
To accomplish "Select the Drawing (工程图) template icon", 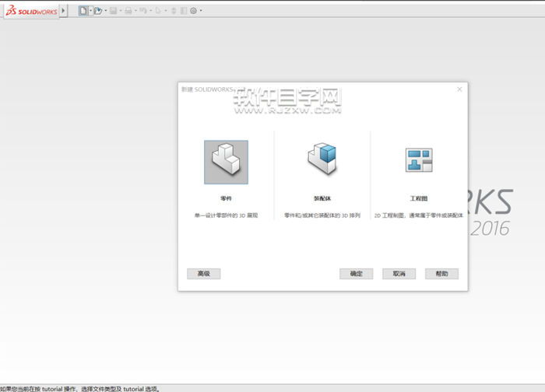I will point(419,160).
